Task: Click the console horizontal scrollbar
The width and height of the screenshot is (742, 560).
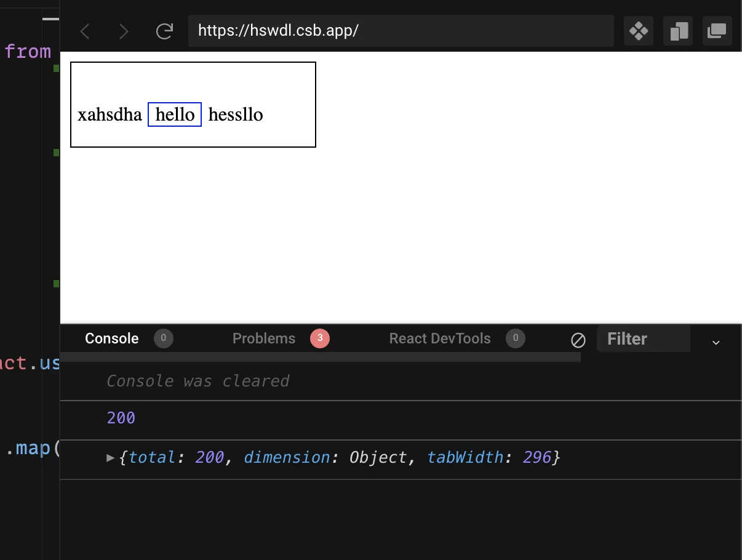Action: click(x=321, y=357)
